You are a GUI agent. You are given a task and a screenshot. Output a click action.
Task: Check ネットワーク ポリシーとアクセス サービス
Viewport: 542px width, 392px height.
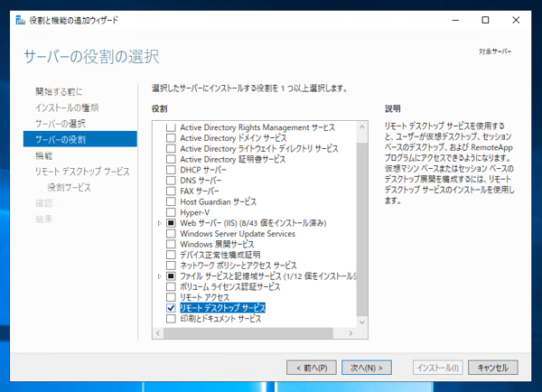pyautogui.click(x=171, y=266)
